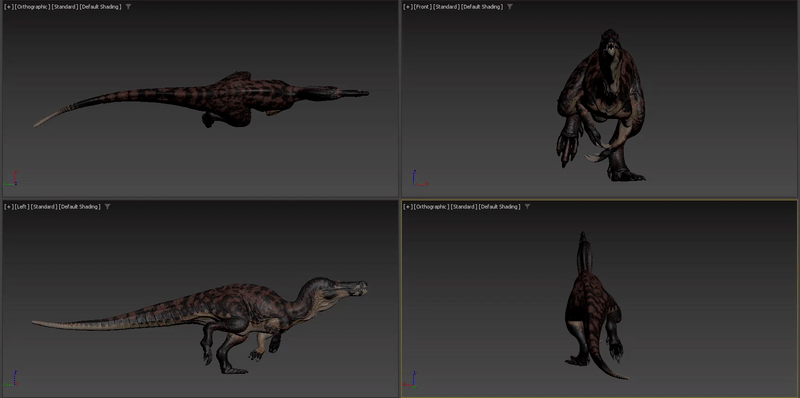Open [Default Shading] of the active yellow-bordered viewport
This screenshot has width=800, height=398.
500,207
